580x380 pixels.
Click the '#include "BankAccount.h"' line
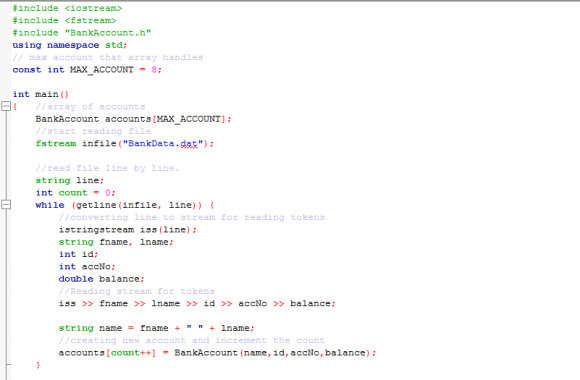tap(82, 33)
